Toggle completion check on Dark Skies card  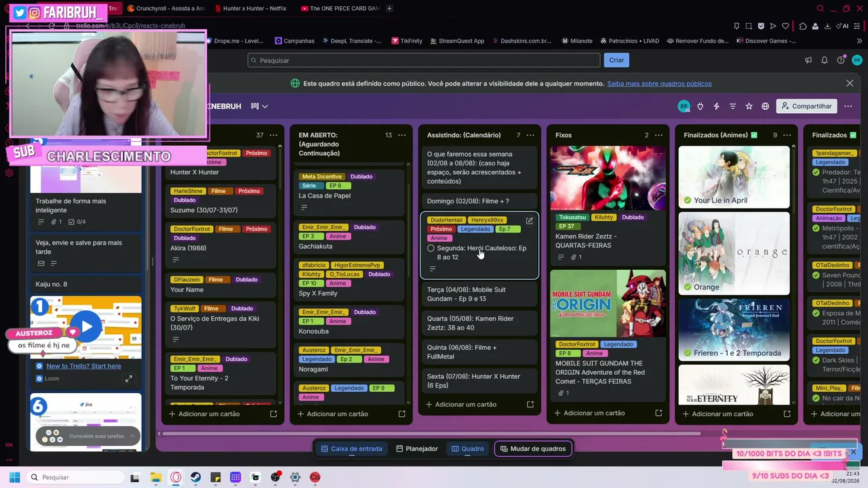[816, 361]
